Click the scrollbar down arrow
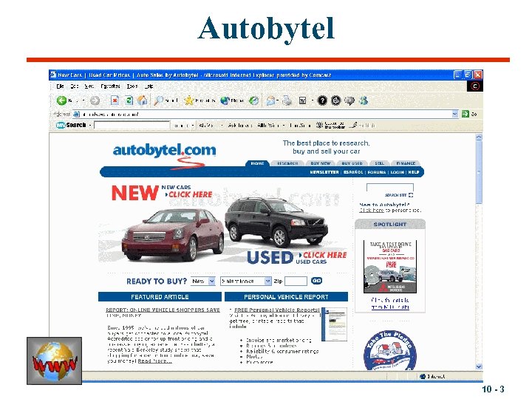Screen dimensions: 532x399 (479, 366)
